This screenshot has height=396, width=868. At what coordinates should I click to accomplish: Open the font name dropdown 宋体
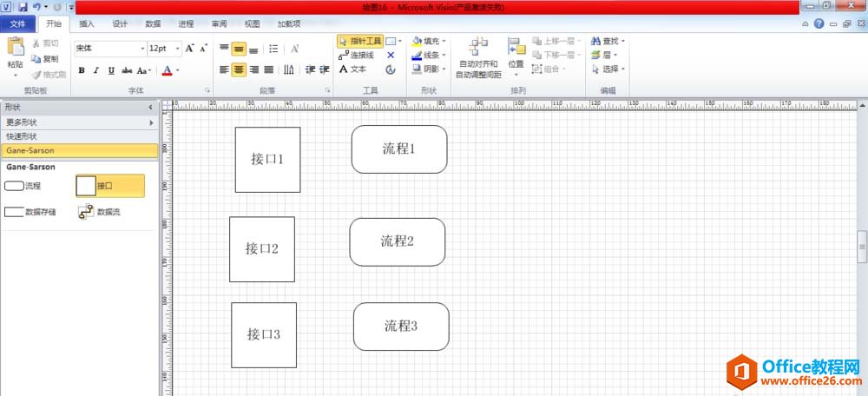click(109, 49)
